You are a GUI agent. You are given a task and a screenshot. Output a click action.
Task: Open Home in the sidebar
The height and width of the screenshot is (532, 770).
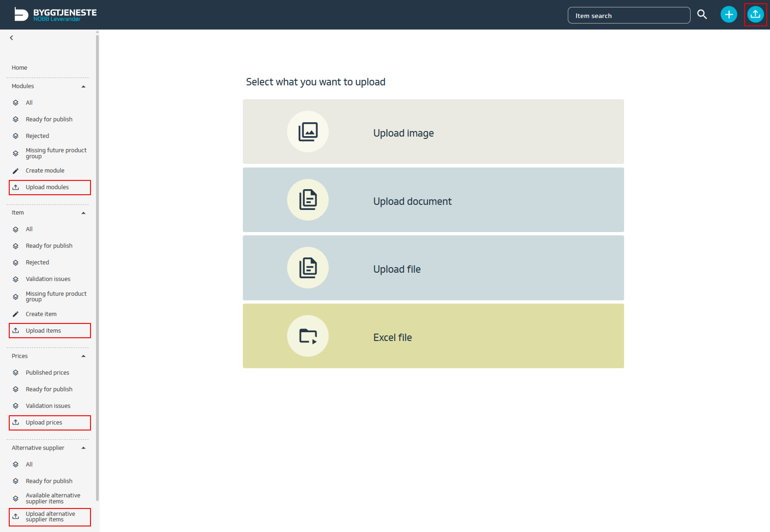tap(19, 68)
